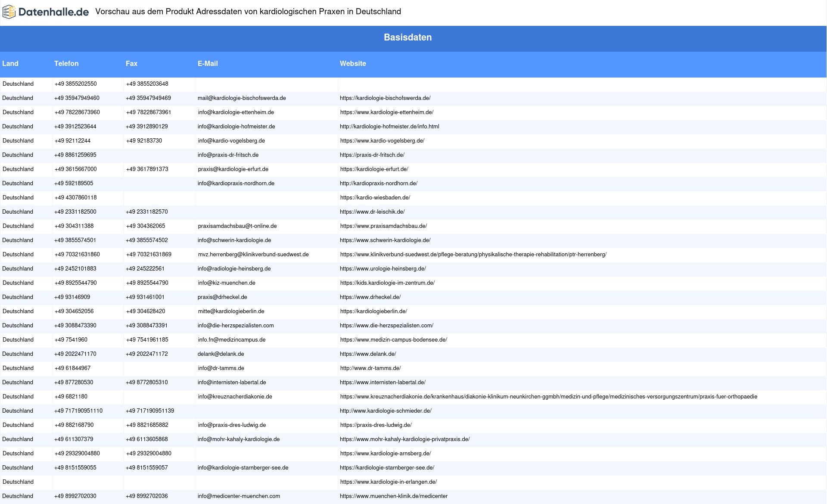Open https://www.drheckel.de/ link
Viewport: 827px width, 504px height.
click(370, 297)
